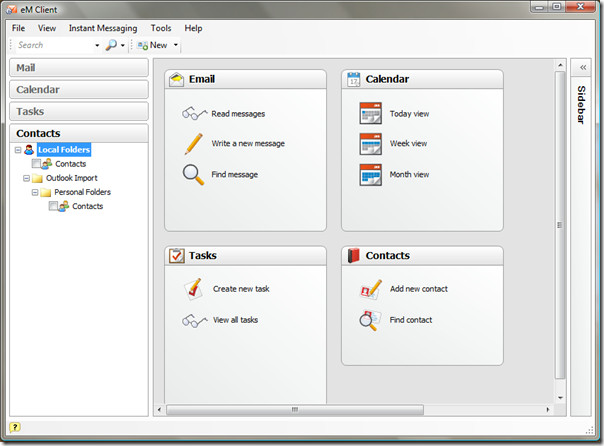Click the Add new contact icon
Image resolution: width=604 pixels, height=446 pixels.
[370, 289]
